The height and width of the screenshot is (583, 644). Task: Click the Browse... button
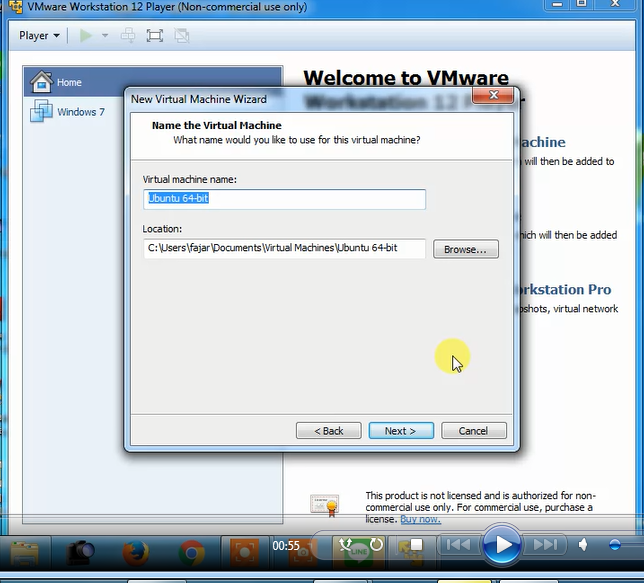(466, 249)
